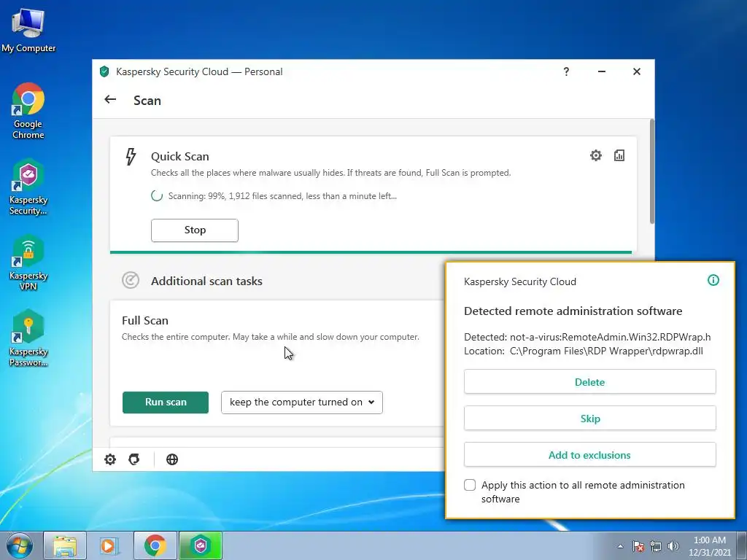Image resolution: width=747 pixels, height=560 pixels.
Task: Open the support headset icon in bottom bar
Action: (134, 459)
